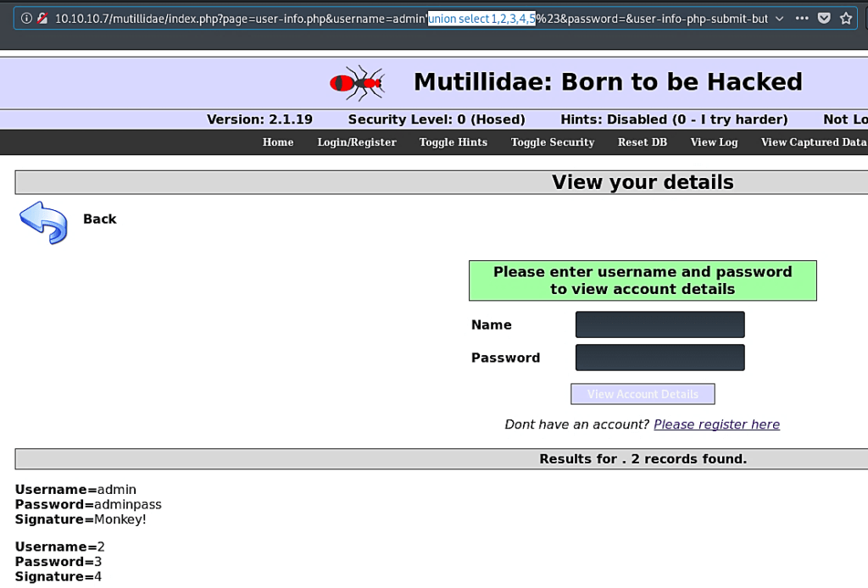Click the insecure connection padlock icon
Screen dimensions: 868x588
click(42, 18)
